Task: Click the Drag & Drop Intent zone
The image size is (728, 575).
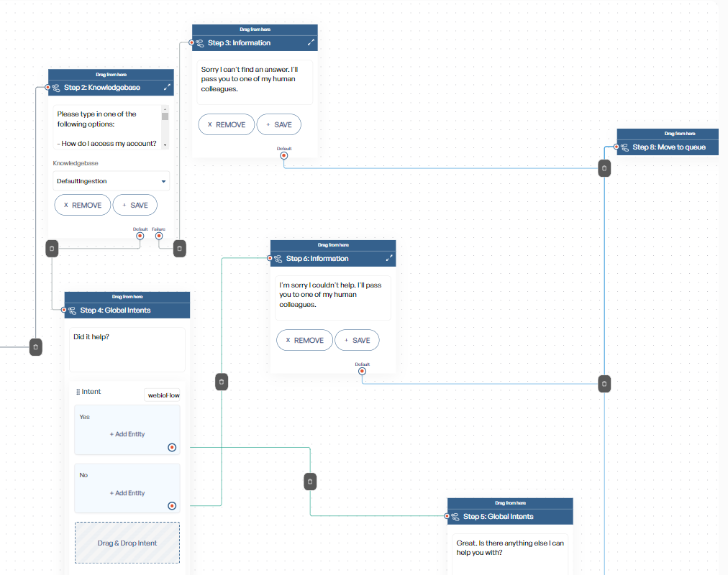Action: coord(127,543)
